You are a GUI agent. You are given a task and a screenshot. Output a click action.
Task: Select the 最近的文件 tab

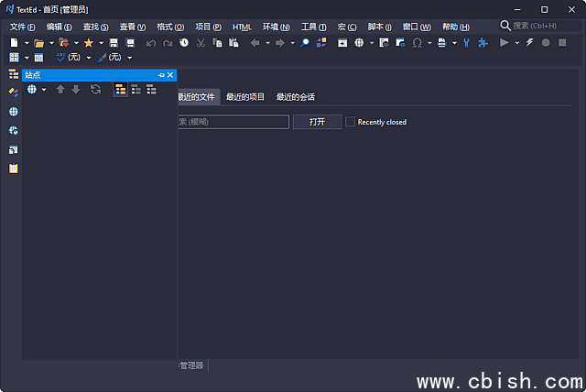198,97
